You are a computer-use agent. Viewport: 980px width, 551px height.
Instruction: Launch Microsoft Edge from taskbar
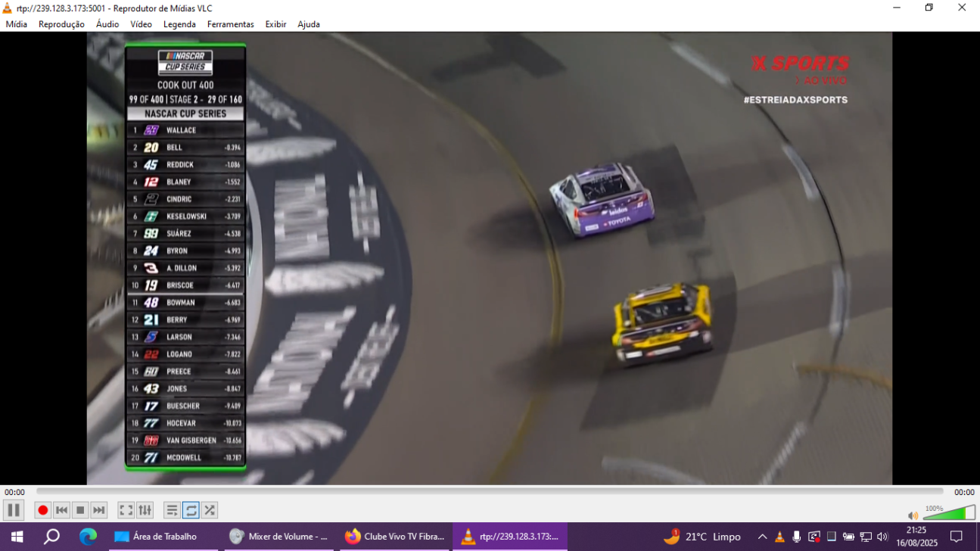pos(89,537)
